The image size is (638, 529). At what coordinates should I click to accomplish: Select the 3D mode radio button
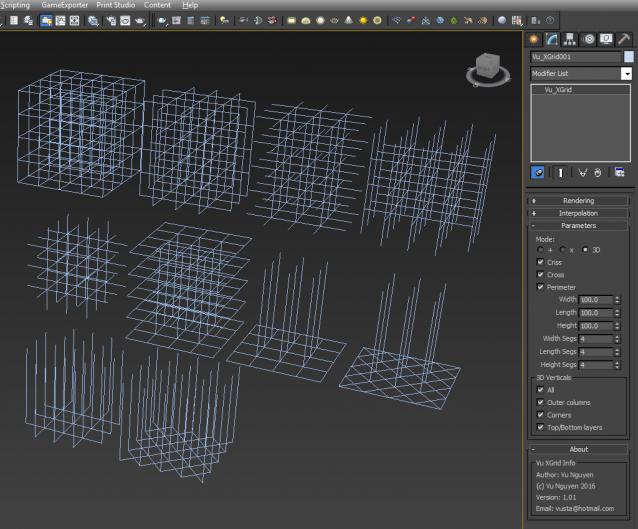coord(584,250)
